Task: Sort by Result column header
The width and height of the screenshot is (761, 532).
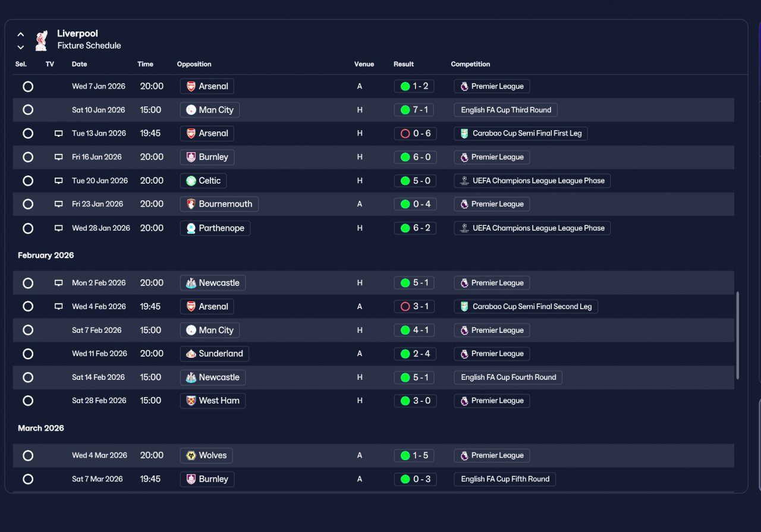Action: click(404, 64)
